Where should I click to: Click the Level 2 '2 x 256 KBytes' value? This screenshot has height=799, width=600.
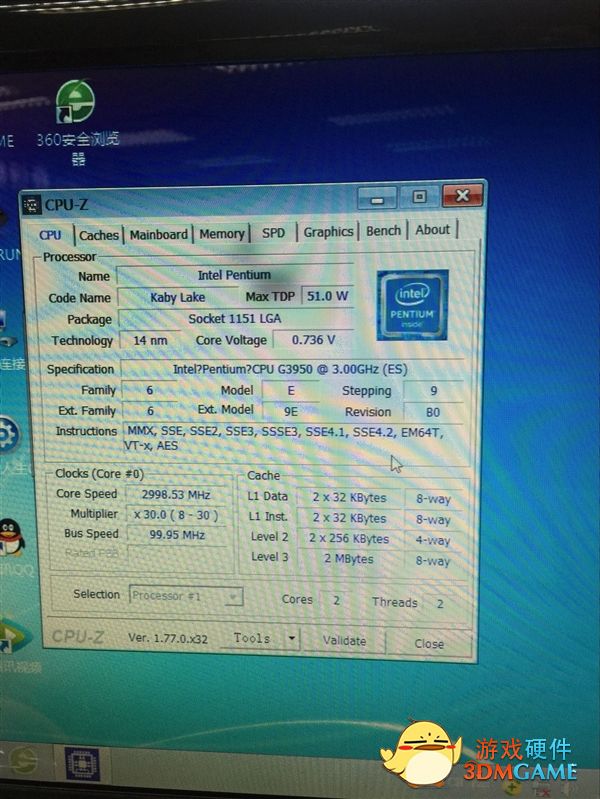(349, 539)
